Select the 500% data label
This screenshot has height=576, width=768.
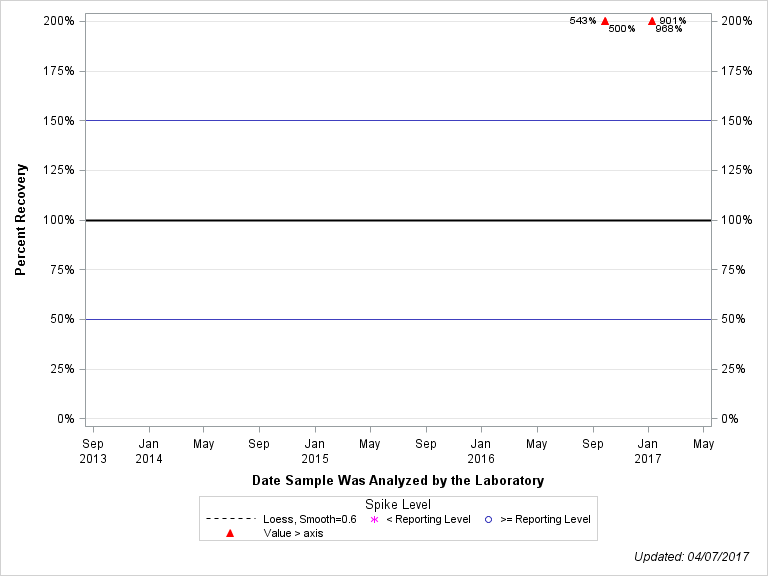tap(621, 29)
